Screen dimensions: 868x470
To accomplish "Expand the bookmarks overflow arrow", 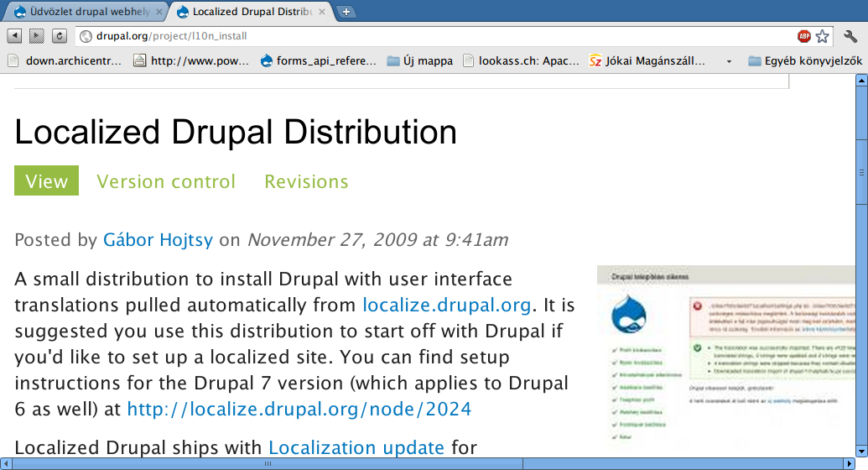I will click(x=729, y=61).
